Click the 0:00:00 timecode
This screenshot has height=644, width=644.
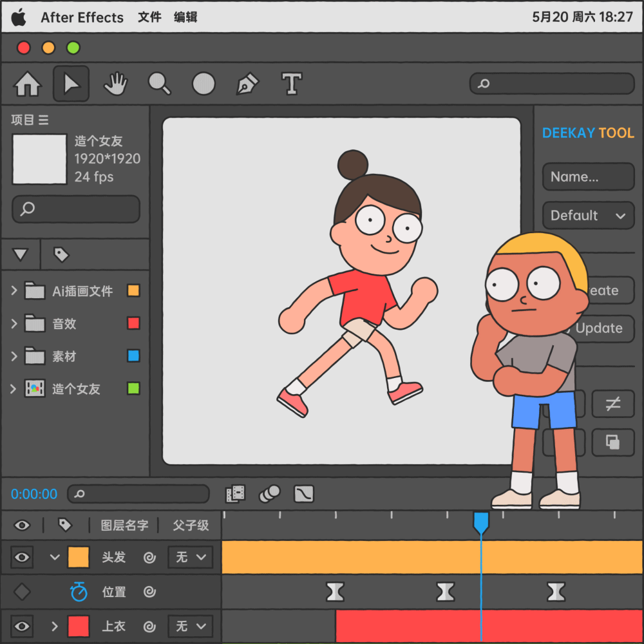(33, 494)
